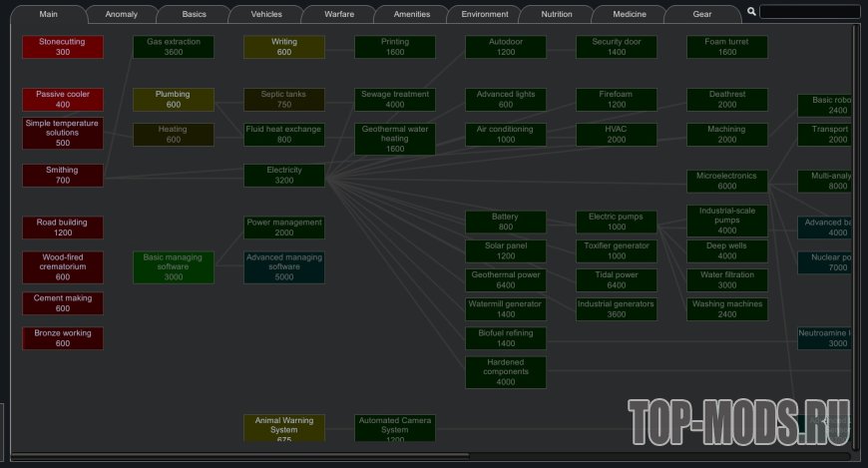Screen dimensions: 868x468
Task: Click Animal Warning System research
Action: pos(284,428)
